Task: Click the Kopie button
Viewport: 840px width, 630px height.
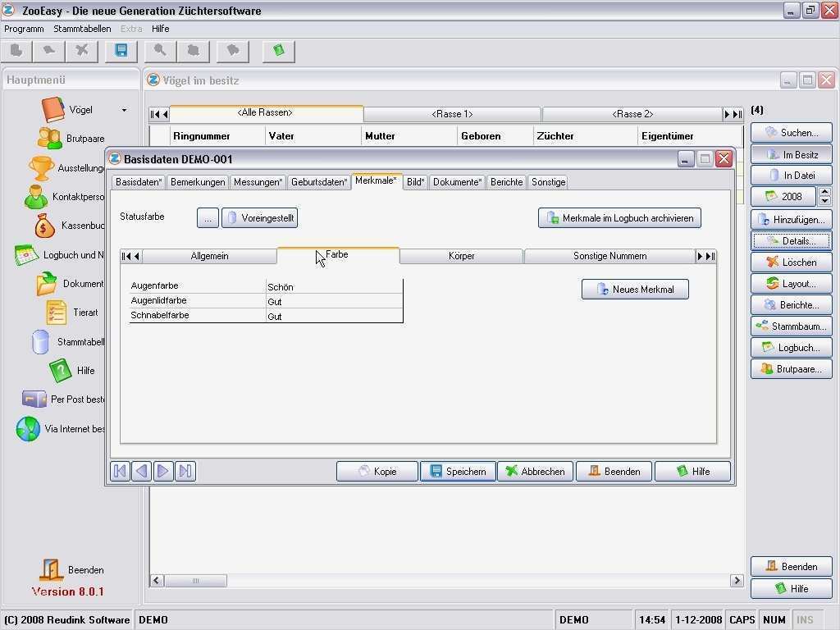Action: pyautogui.click(x=377, y=472)
